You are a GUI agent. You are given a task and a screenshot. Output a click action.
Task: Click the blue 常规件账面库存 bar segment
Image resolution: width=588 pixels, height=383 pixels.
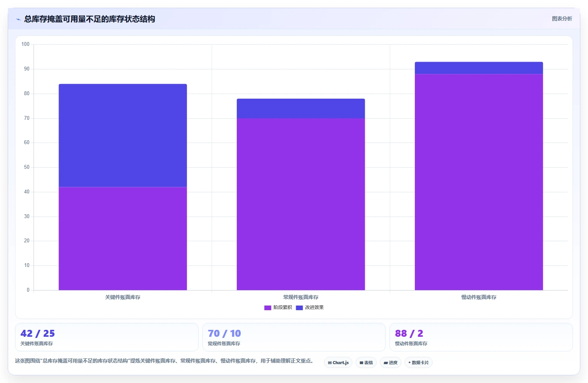pyautogui.click(x=301, y=108)
